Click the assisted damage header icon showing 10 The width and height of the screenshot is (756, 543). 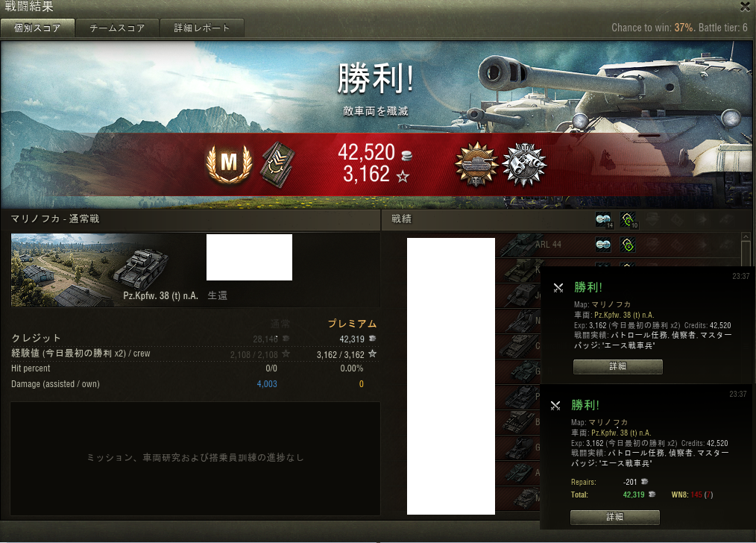pyautogui.click(x=629, y=220)
